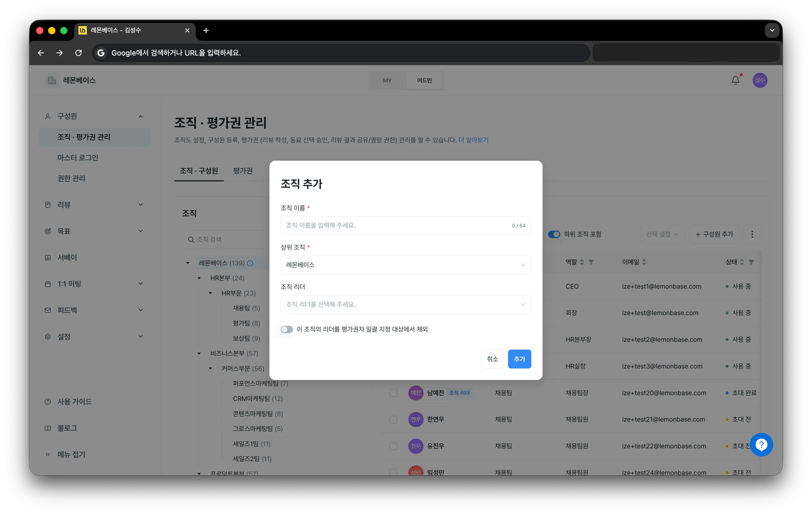Check the box for 유진우 row

(x=393, y=446)
